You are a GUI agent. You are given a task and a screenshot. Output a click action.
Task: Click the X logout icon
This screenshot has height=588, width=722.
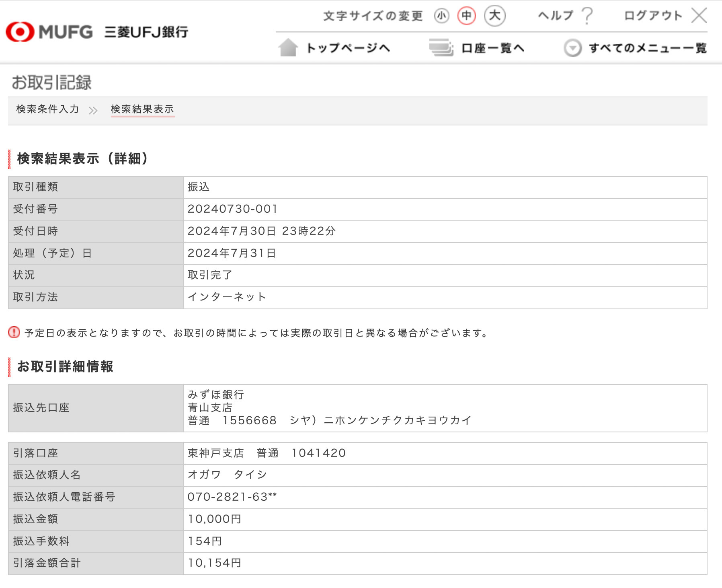[x=699, y=16]
